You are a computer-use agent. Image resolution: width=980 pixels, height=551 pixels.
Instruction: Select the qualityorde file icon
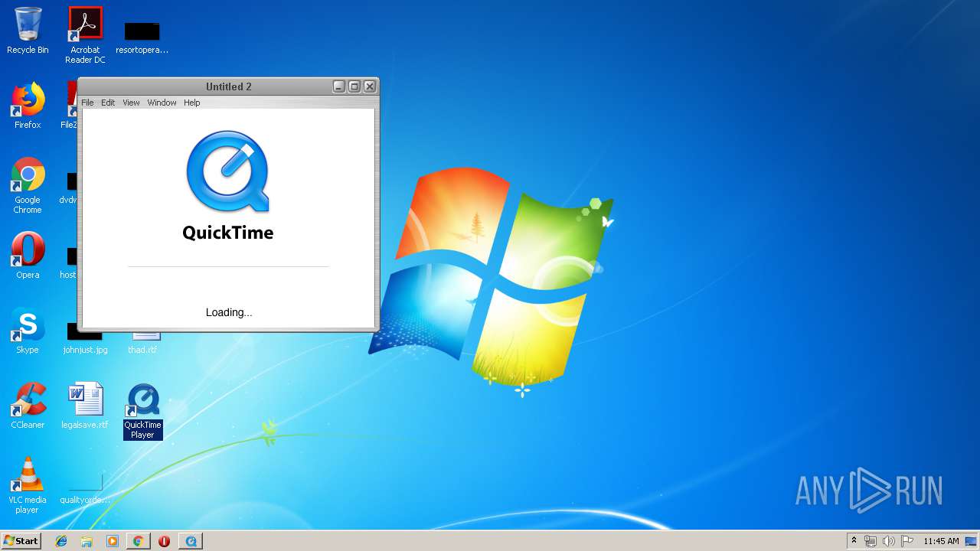85,490
